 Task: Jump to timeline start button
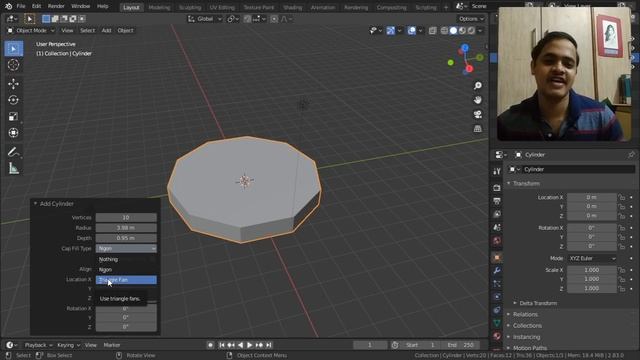(x=222, y=345)
